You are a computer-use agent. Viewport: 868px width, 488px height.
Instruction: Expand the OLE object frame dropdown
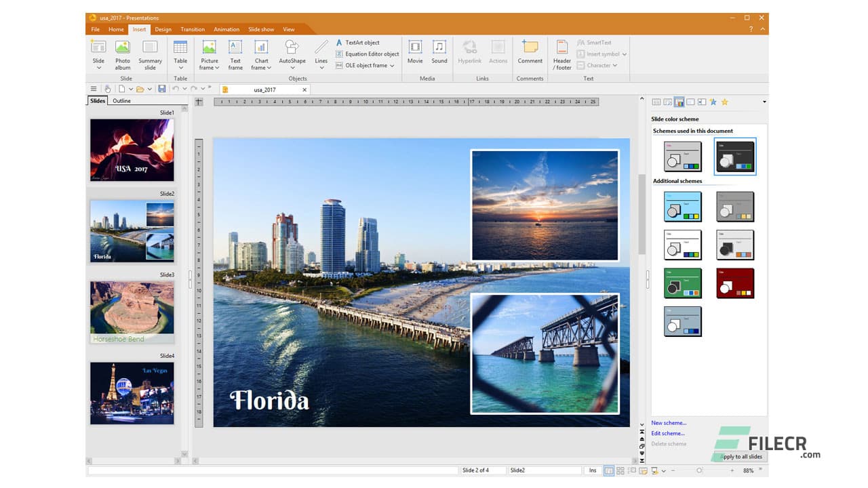coord(391,66)
